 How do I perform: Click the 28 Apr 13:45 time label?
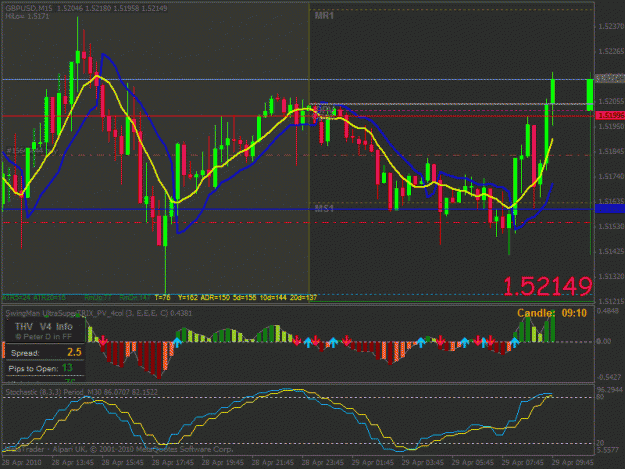[73, 463]
